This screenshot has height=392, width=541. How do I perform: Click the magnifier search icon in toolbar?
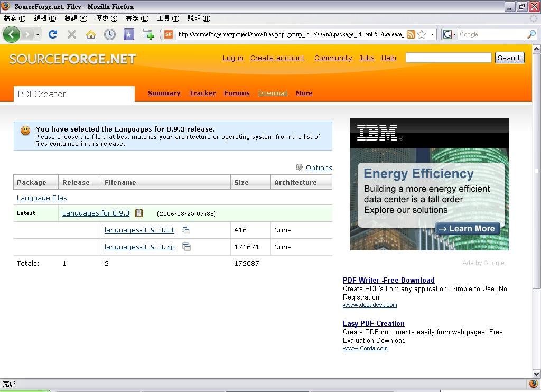[x=531, y=34]
